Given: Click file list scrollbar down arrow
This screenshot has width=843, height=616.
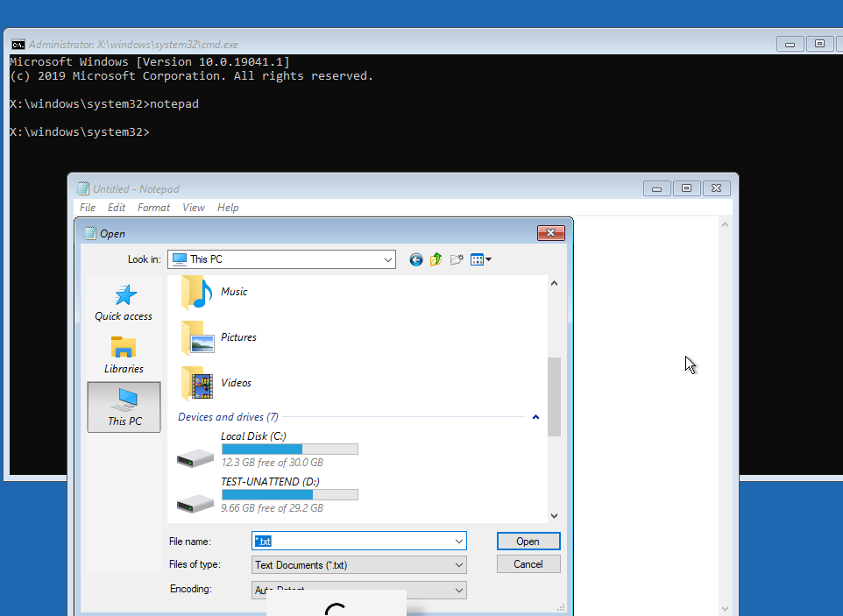Looking at the screenshot, I should pos(555,516).
